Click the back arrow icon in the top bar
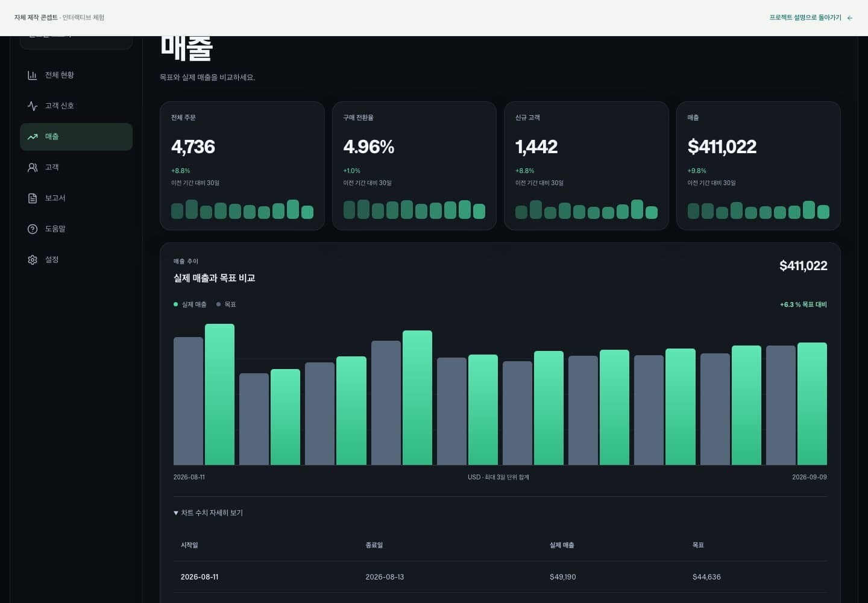This screenshot has width=868, height=603. pyautogui.click(x=850, y=18)
